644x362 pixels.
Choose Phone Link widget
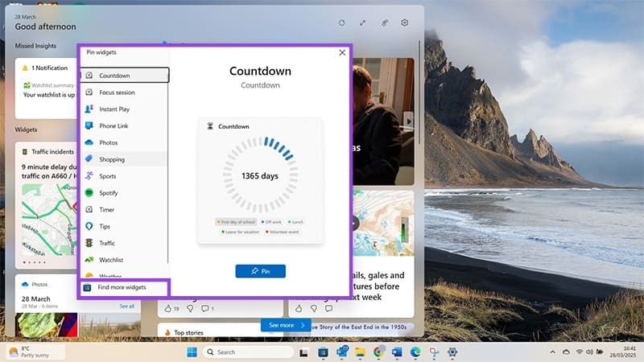[x=125, y=126]
